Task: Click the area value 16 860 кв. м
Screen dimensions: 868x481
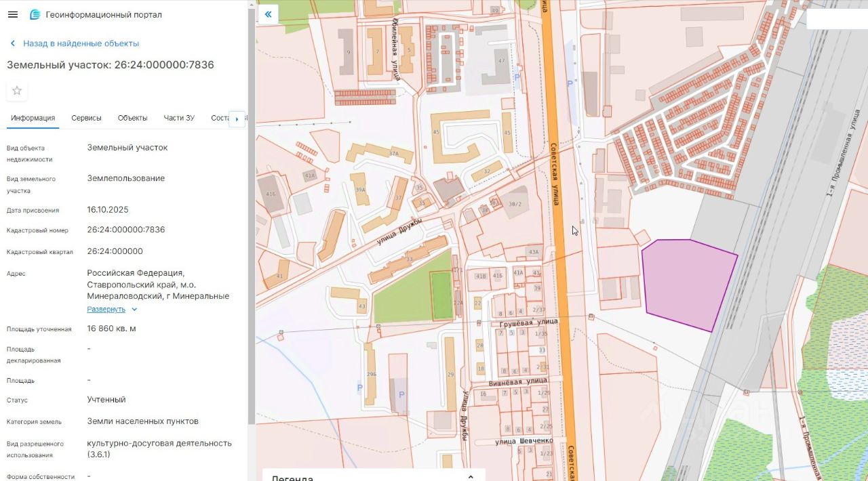Action: click(x=112, y=329)
